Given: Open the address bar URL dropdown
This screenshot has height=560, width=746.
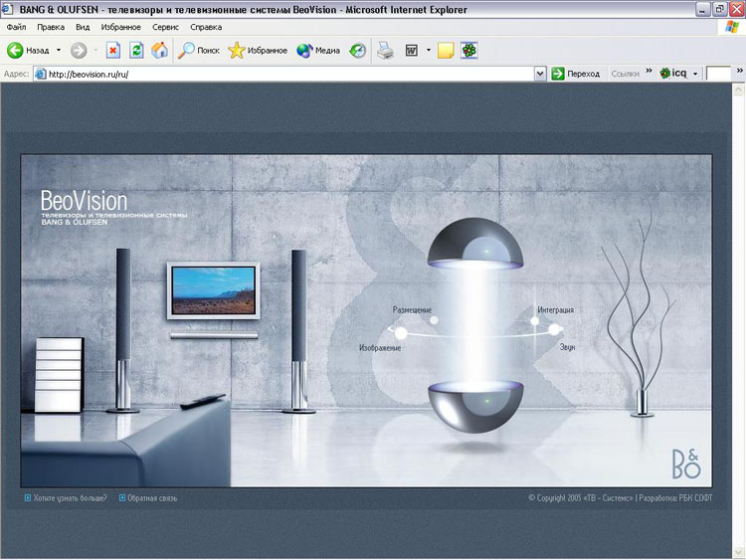Looking at the screenshot, I should pyautogui.click(x=540, y=74).
